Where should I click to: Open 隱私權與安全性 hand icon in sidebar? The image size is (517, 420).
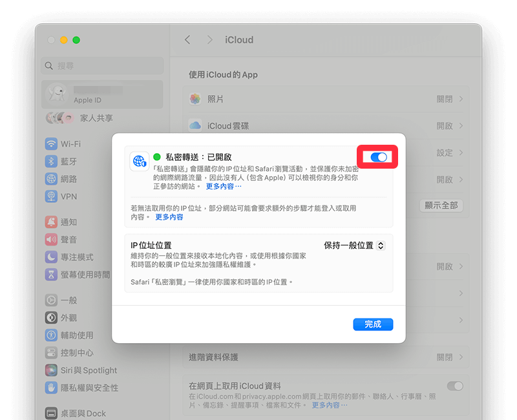point(51,388)
